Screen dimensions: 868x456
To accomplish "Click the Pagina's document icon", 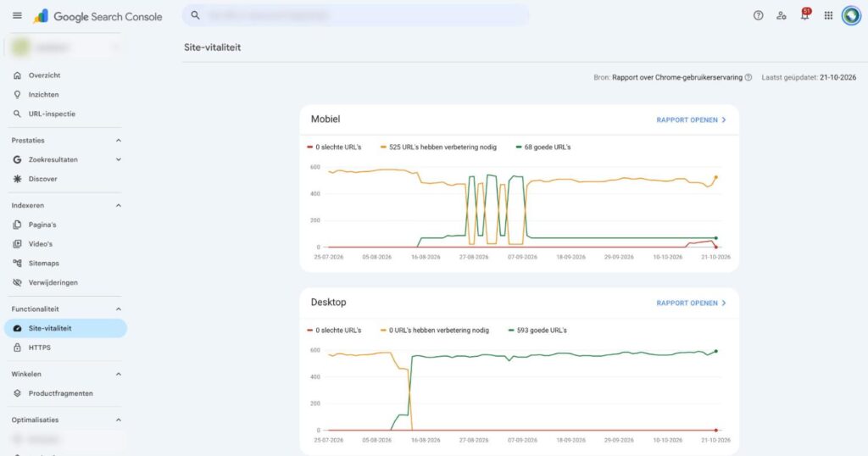I will click(17, 225).
